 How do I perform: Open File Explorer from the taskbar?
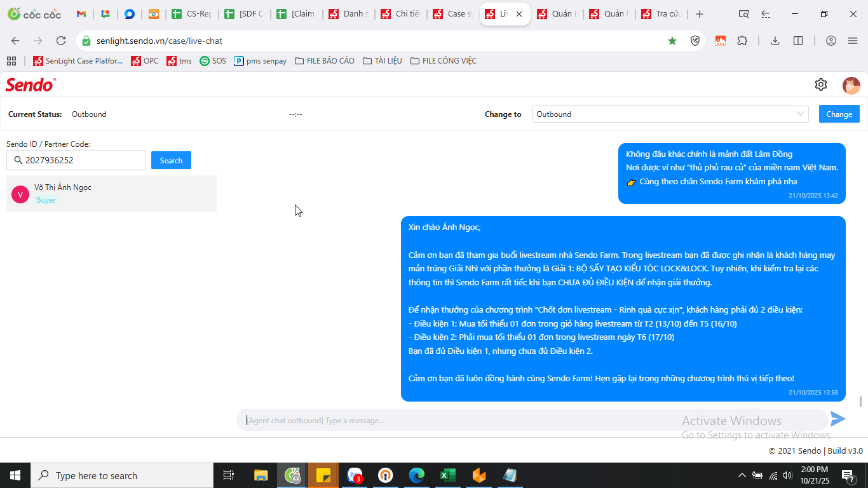[x=261, y=475]
